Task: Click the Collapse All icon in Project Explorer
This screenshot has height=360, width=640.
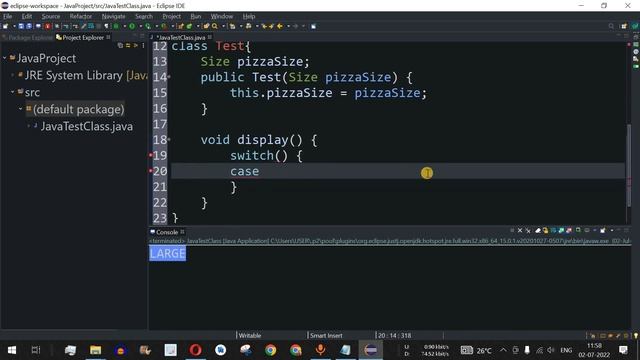Action: (x=120, y=45)
